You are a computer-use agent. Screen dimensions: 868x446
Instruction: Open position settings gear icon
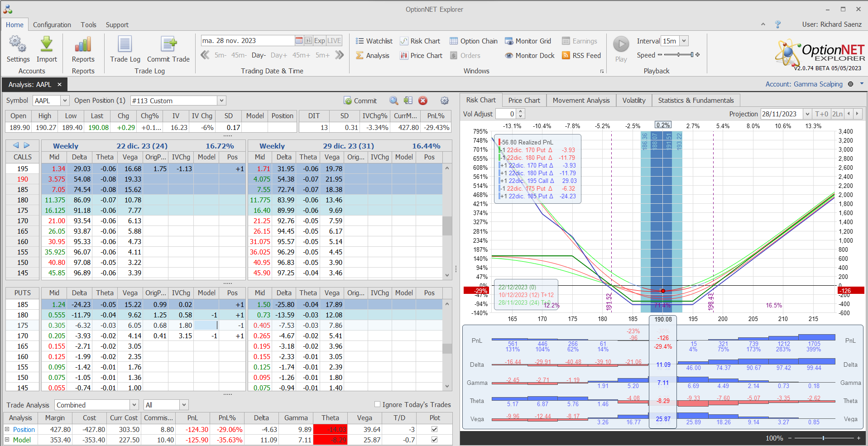tap(445, 101)
